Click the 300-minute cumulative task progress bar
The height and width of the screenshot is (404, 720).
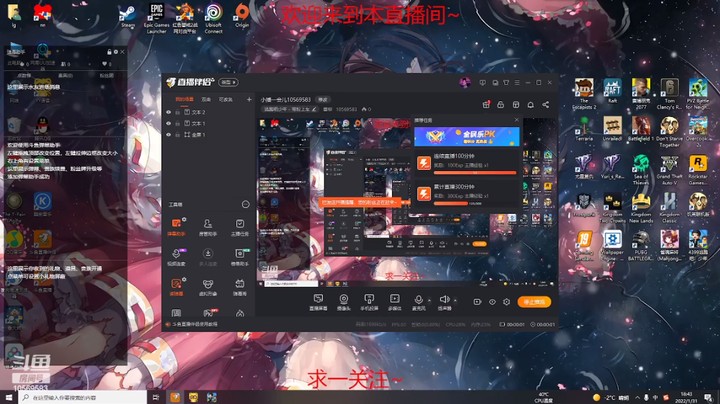coord(475,203)
